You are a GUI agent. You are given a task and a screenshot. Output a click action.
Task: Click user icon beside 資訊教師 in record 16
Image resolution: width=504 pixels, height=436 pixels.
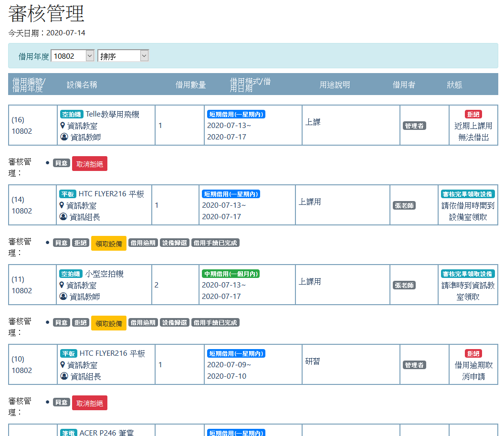(64, 137)
